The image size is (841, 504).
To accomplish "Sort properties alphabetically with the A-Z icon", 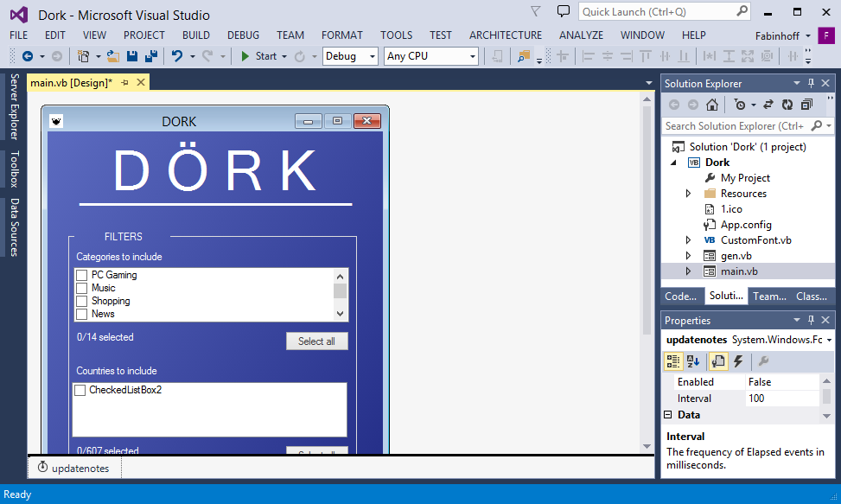I will click(x=693, y=361).
